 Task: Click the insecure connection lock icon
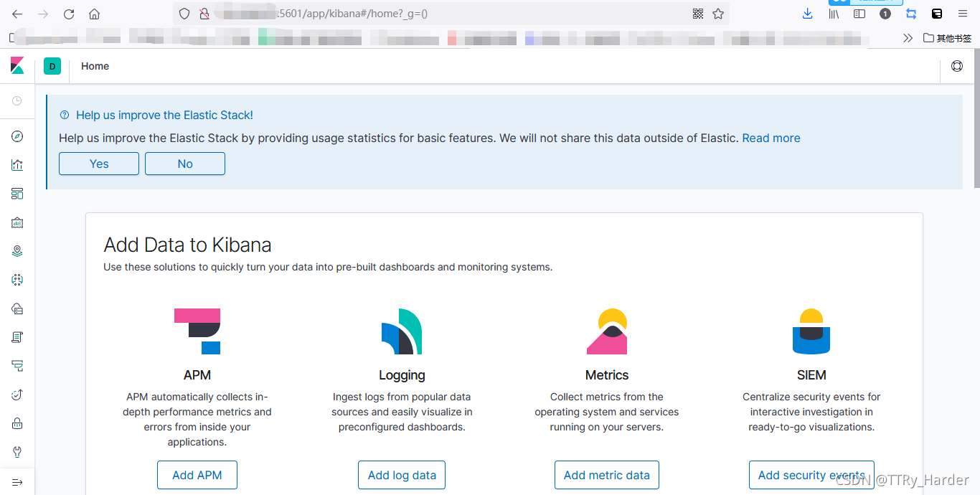pyautogui.click(x=204, y=14)
